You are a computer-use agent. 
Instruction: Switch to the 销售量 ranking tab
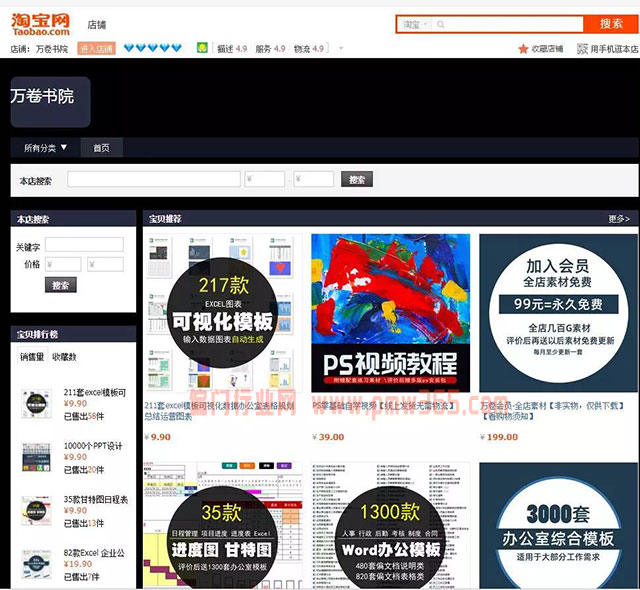point(32,357)
